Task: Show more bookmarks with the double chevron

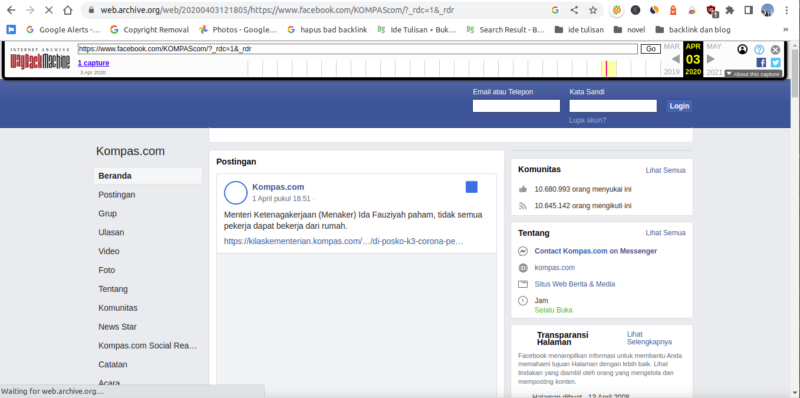Action: (x=786, y=30)
